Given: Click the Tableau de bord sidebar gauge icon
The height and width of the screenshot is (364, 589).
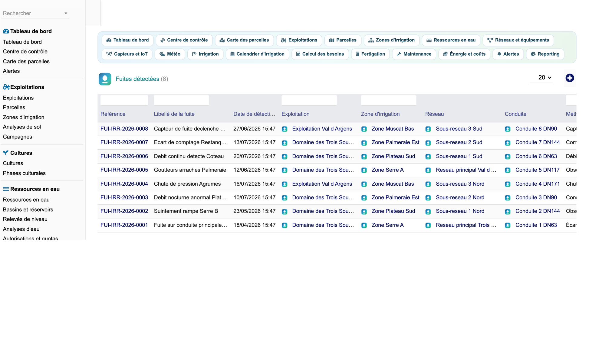Looking at the screenshot, I should pyautogui.click(x=6, y=31).
